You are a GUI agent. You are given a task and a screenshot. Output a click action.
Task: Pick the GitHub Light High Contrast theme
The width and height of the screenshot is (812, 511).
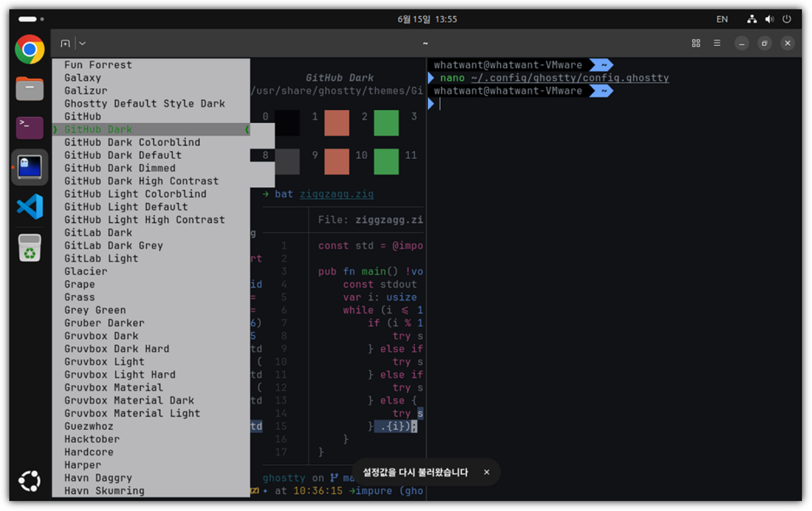[x=151, y=220]
